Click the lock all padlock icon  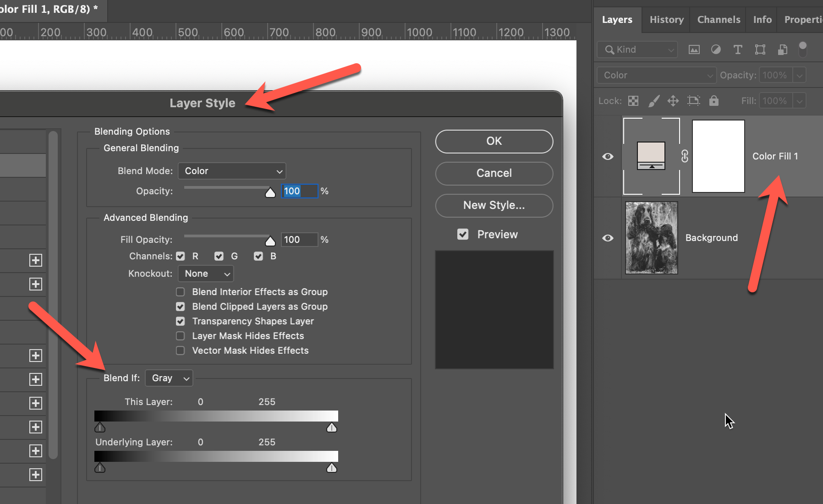[x=714, y=101]
